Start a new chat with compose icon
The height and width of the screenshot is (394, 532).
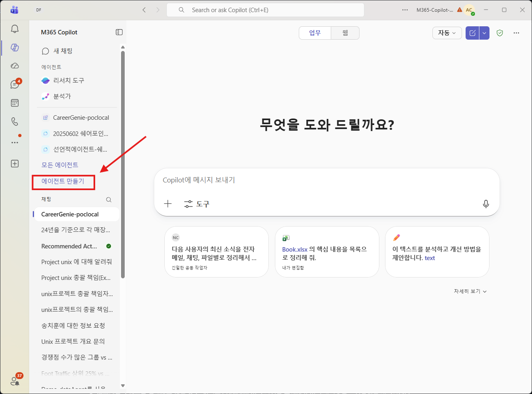[x=472, y=33]
